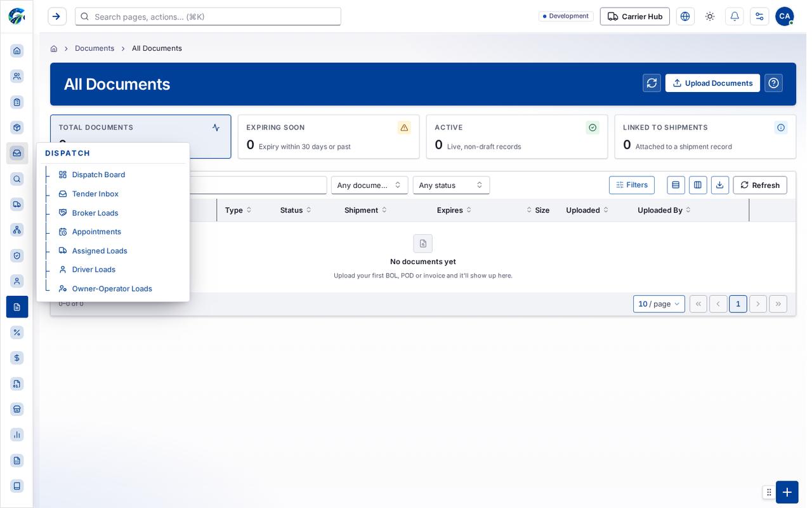Viewport: 812px width, 508px height.
Task: Select the Expiring Soon stat card
Action: [x=329, y=137]
